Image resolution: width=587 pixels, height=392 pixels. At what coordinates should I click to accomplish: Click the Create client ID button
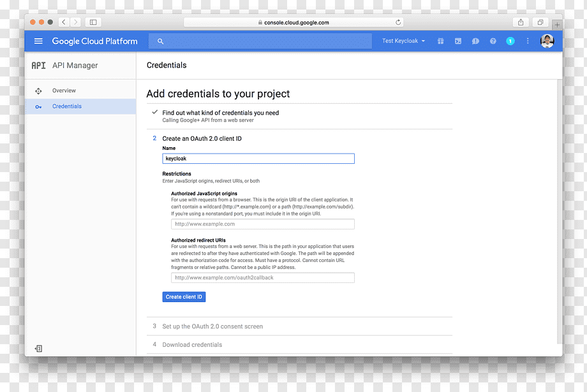pos(184,296)
